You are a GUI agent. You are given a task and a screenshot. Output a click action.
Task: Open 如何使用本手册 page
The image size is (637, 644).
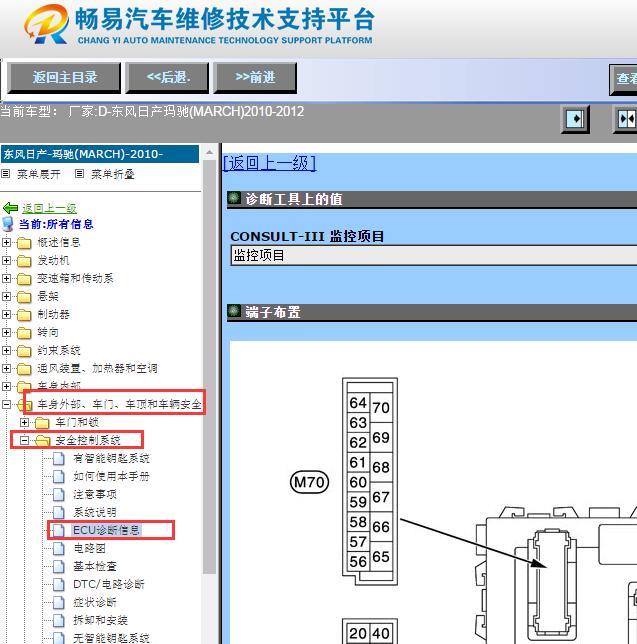click(111, 476)
